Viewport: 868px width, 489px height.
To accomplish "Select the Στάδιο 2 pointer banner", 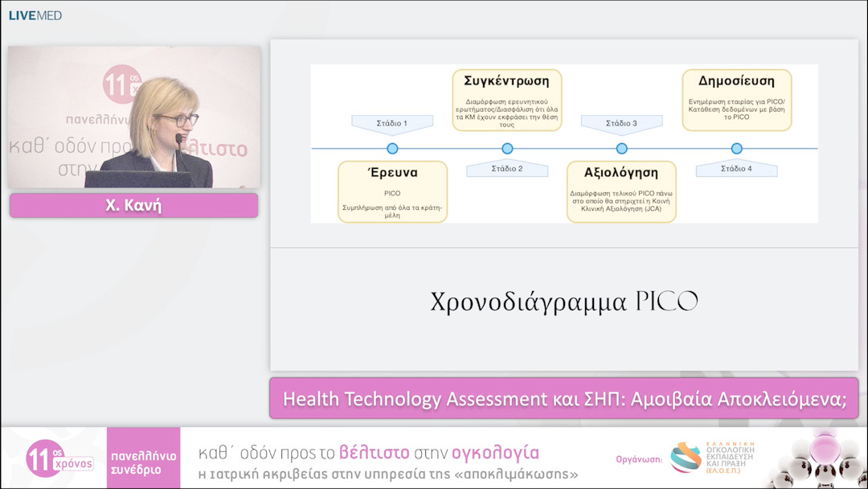I will tap(507, 170).
